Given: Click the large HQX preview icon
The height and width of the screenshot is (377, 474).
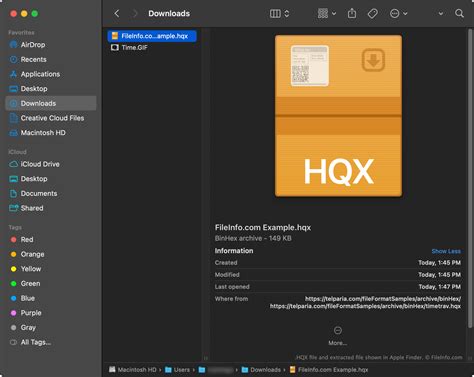Looking at the screenshot, I should coord(338,116).
